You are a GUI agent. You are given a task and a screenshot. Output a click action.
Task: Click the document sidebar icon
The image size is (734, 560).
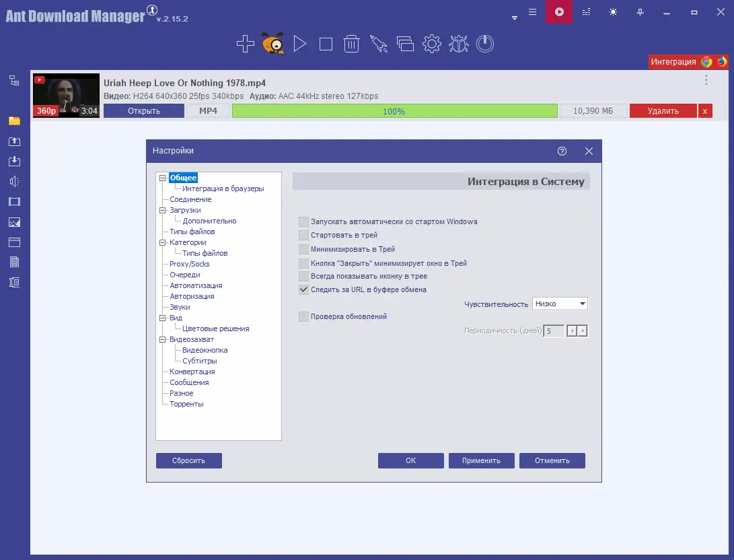pos(15,262)
